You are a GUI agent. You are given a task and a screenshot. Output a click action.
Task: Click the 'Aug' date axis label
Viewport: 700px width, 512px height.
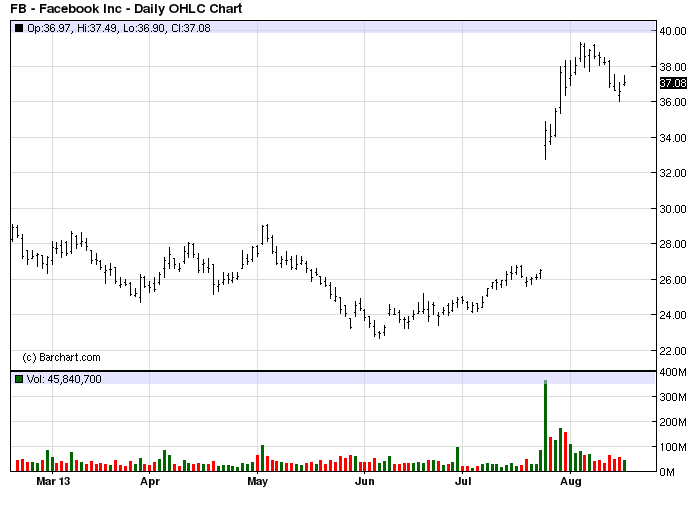point(571,482)
